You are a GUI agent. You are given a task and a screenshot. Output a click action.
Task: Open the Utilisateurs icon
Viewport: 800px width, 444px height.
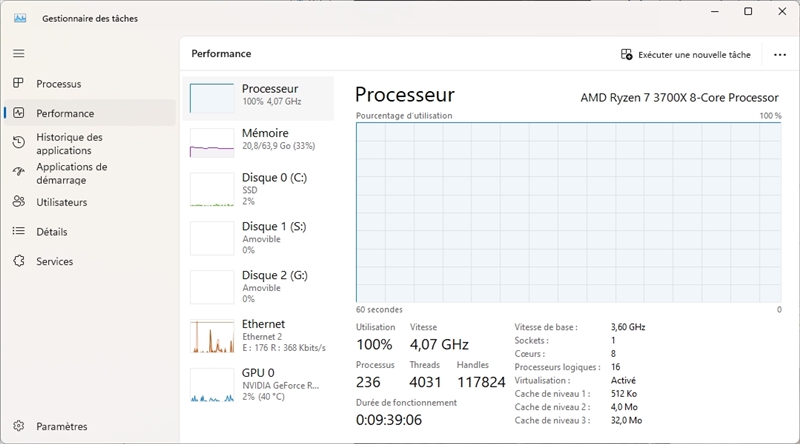coord(18,202)
